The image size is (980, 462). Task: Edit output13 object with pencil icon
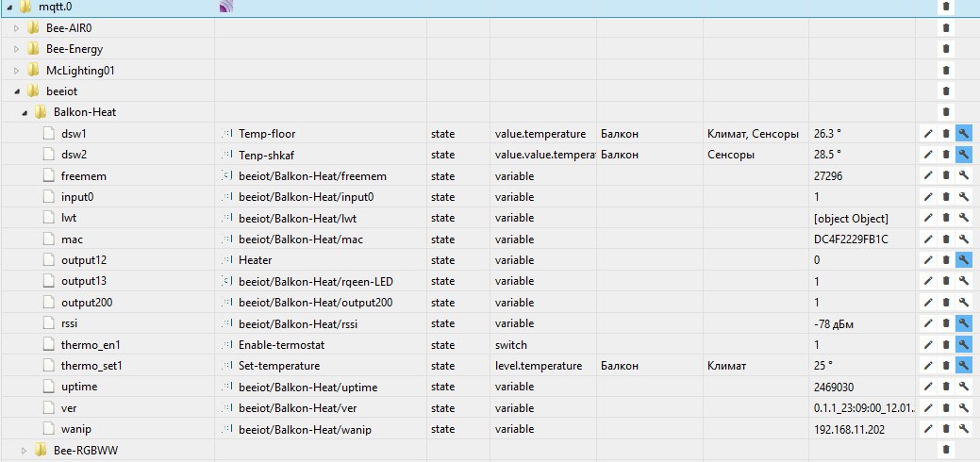pyautogui.click(x=928, y=281)
